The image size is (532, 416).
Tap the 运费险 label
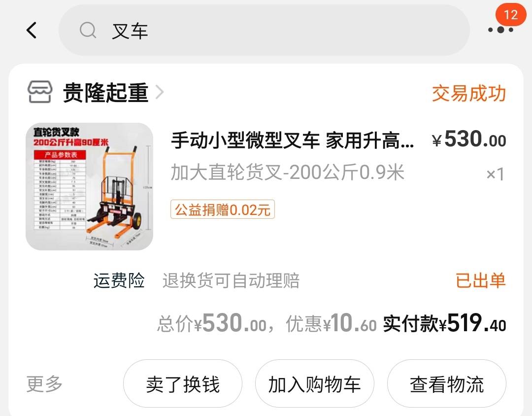click(x=119, y=280)
